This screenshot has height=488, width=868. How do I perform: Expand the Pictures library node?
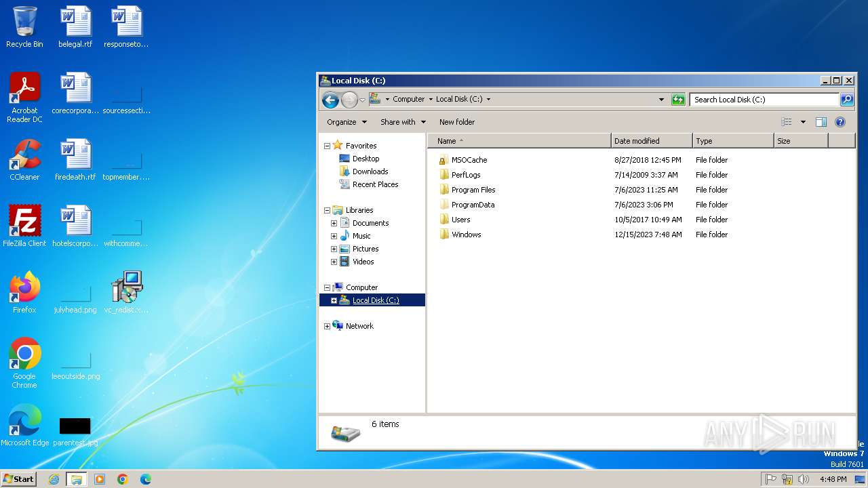[x=334, y=249]
